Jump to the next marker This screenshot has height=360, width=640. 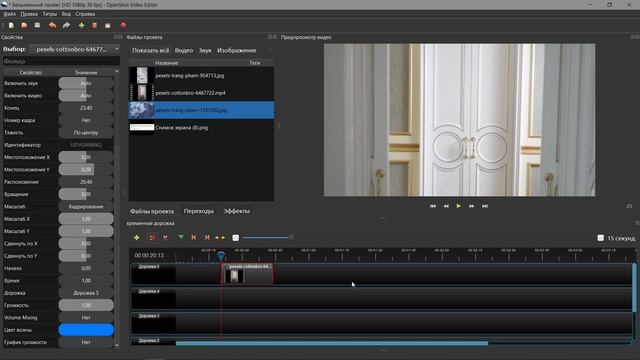pos(207,238)
